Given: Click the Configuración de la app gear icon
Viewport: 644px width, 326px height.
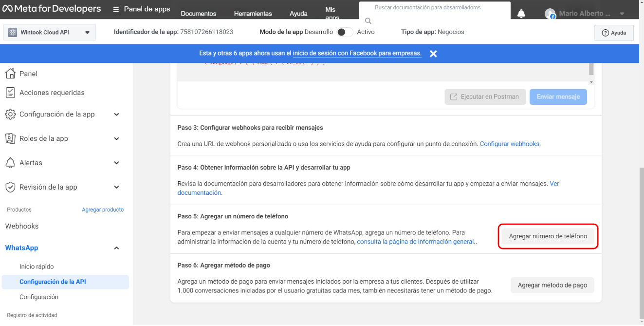Looking at the screenshot, I should 10,115.
